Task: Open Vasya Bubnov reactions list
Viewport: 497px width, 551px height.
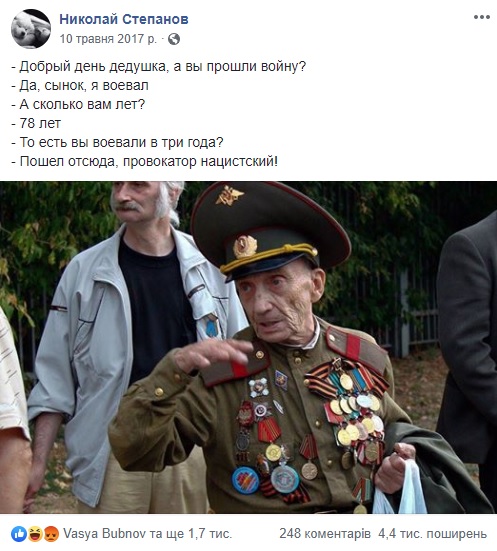Action: pyautogui.click(x=147, y=534)
